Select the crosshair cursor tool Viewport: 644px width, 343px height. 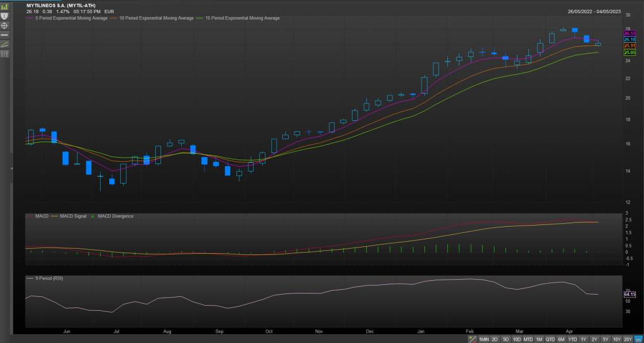click(5, 25)
